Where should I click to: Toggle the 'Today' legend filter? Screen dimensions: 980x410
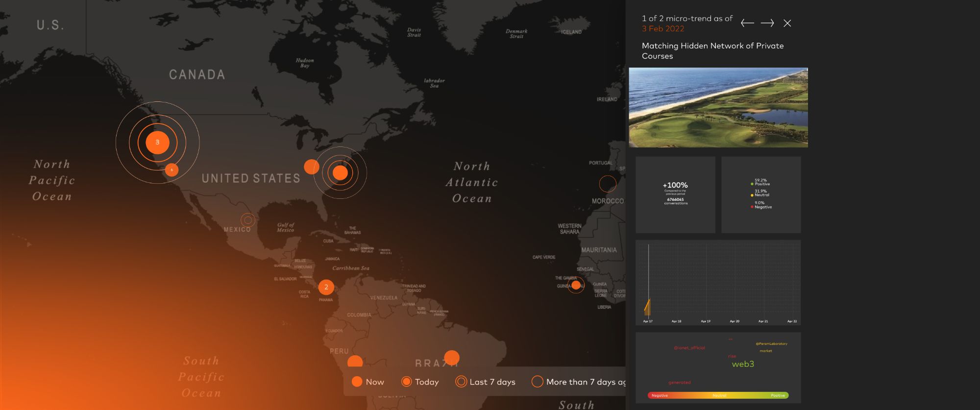click(x=420, y=382)
